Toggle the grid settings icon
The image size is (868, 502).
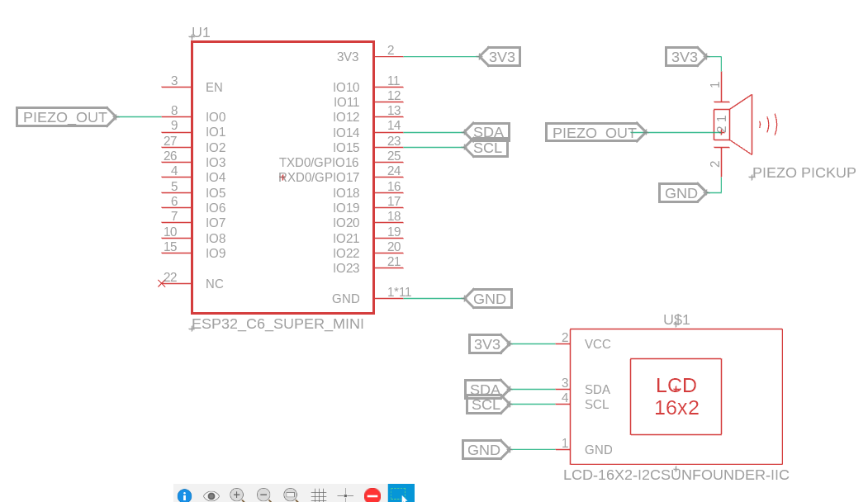318,495
